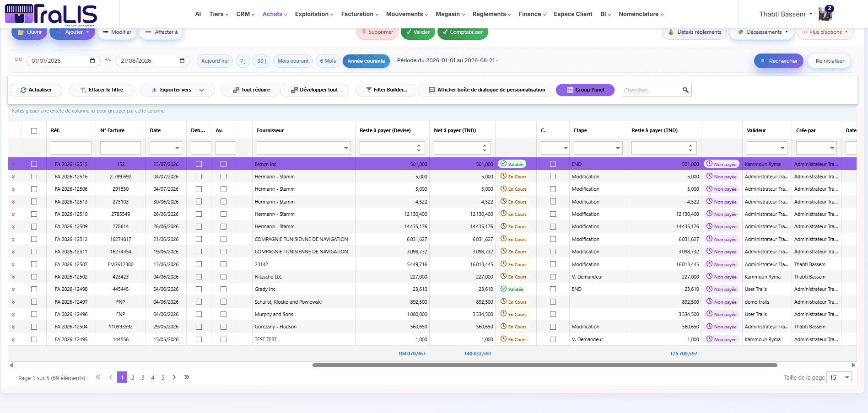Toggle C. checkbox on Murphy and Sons row

point(553,314)
